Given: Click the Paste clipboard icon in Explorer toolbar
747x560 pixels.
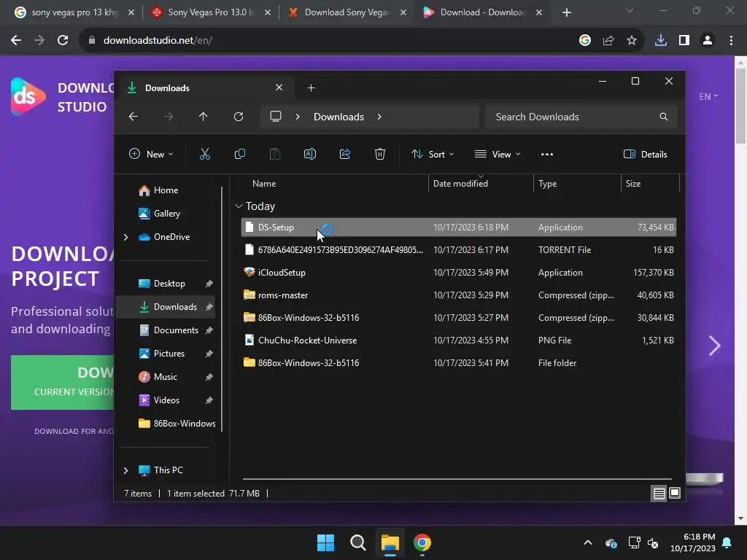Looking at the screenshot, I should [275, 154].
